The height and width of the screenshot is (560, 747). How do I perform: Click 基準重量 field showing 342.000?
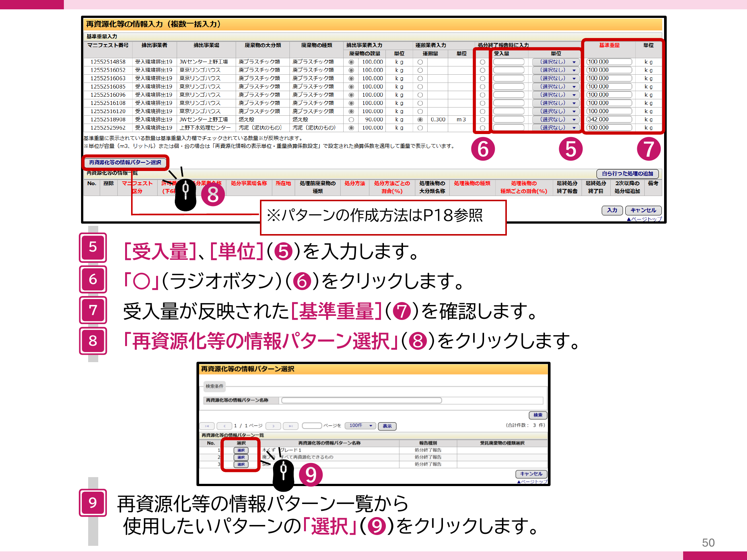pos(609,119)
